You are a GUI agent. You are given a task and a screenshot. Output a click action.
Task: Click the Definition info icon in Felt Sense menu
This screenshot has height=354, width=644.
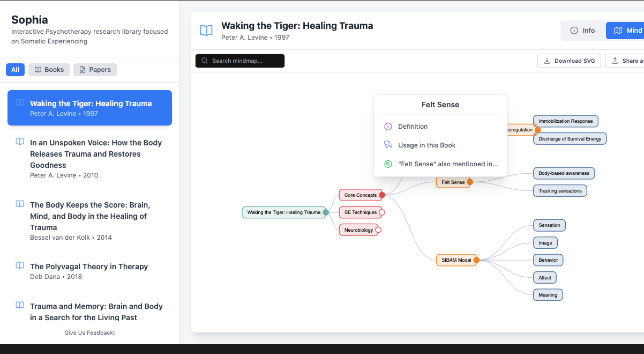(x=388, y=126)
